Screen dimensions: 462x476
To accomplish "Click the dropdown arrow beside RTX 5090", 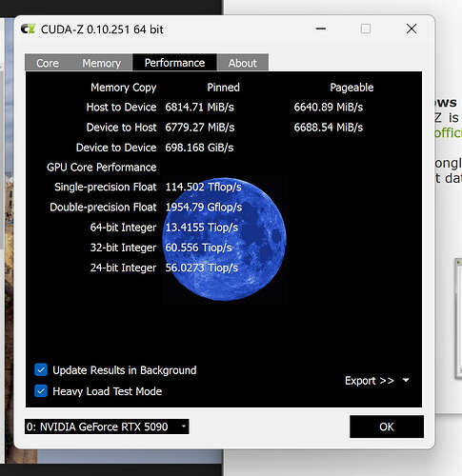I will (184, 426).
